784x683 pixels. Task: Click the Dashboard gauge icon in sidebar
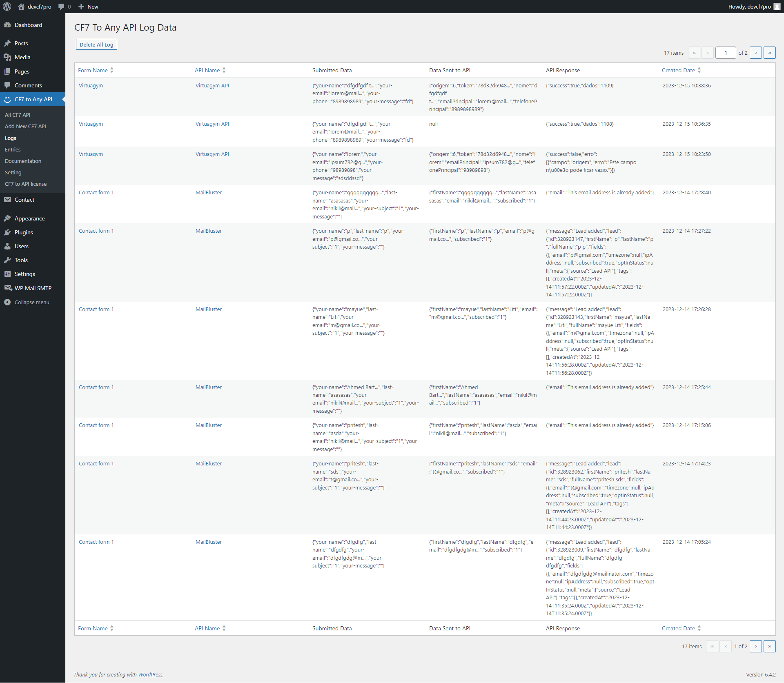coord(7,25)
